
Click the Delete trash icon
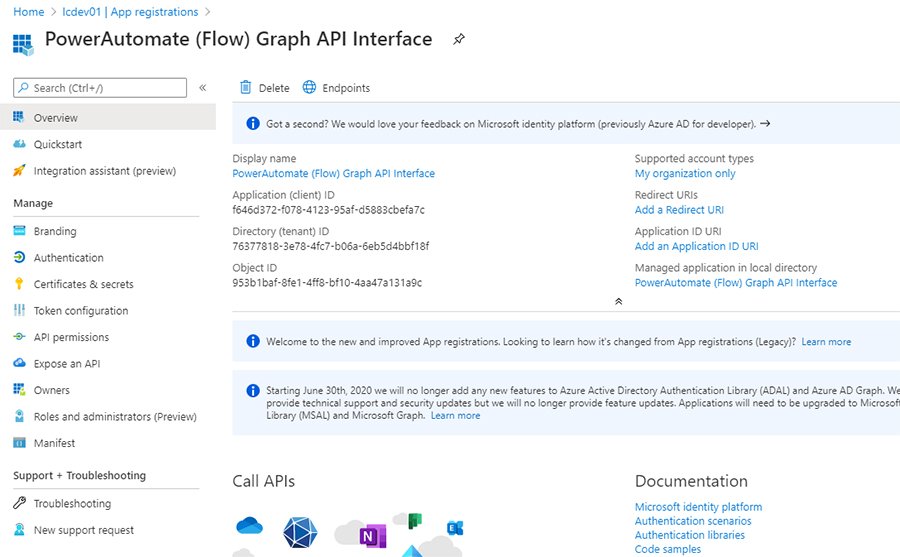tap(245, 88)
